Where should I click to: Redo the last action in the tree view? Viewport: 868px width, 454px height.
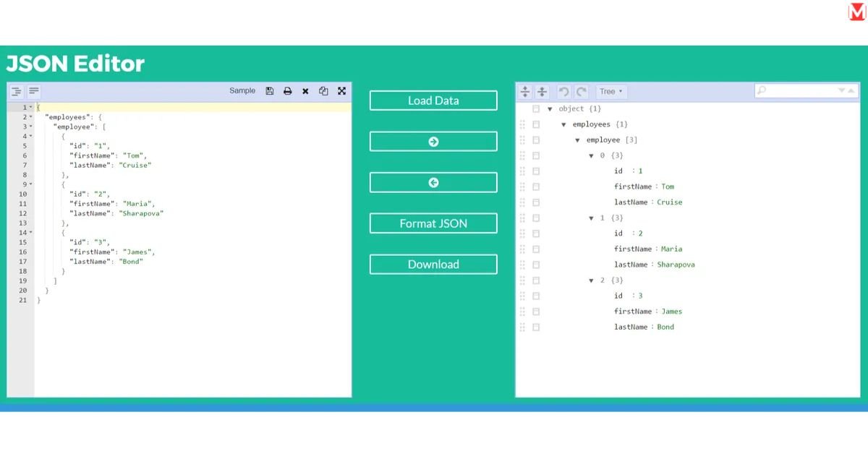[x=581, y=92]
